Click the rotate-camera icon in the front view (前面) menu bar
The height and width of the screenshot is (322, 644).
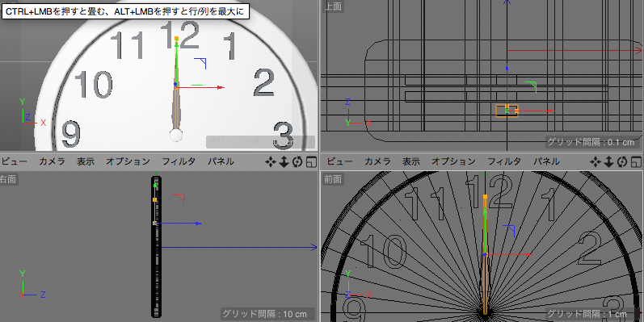pos(622,162)
